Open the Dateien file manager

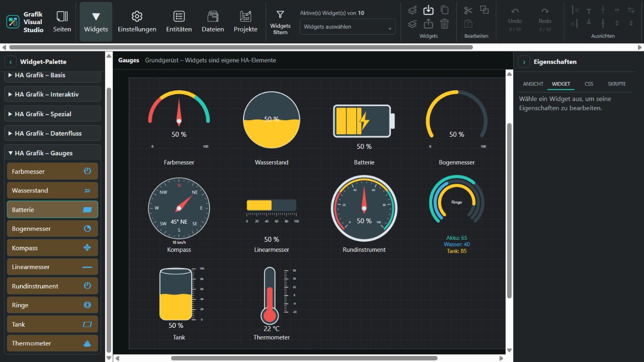[x=213, y=22]
